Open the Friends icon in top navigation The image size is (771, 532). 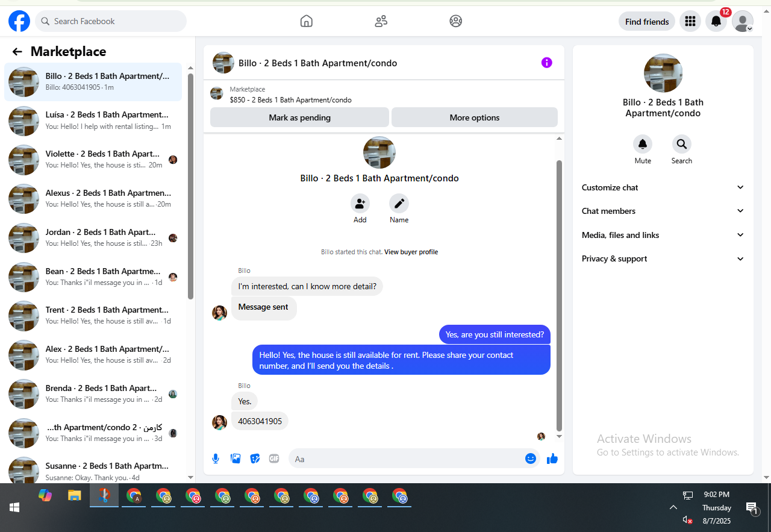381,21
